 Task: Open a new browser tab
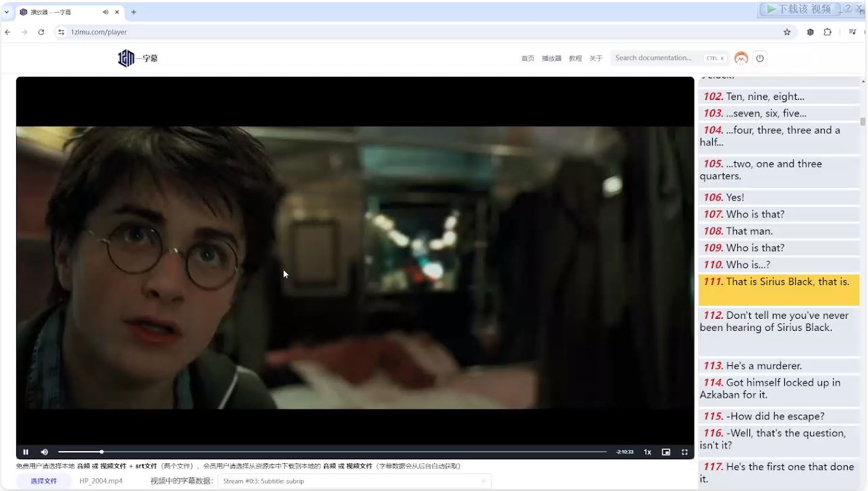click(134, 12)
